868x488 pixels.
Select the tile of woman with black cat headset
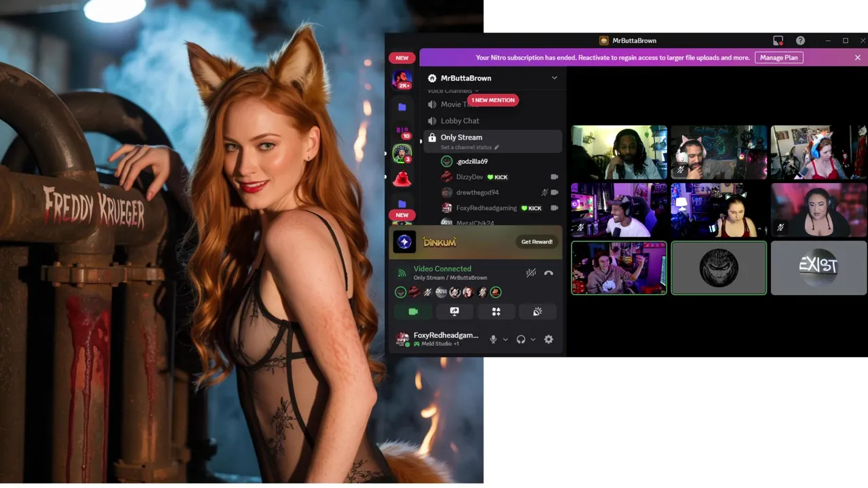tap(719, 210)
